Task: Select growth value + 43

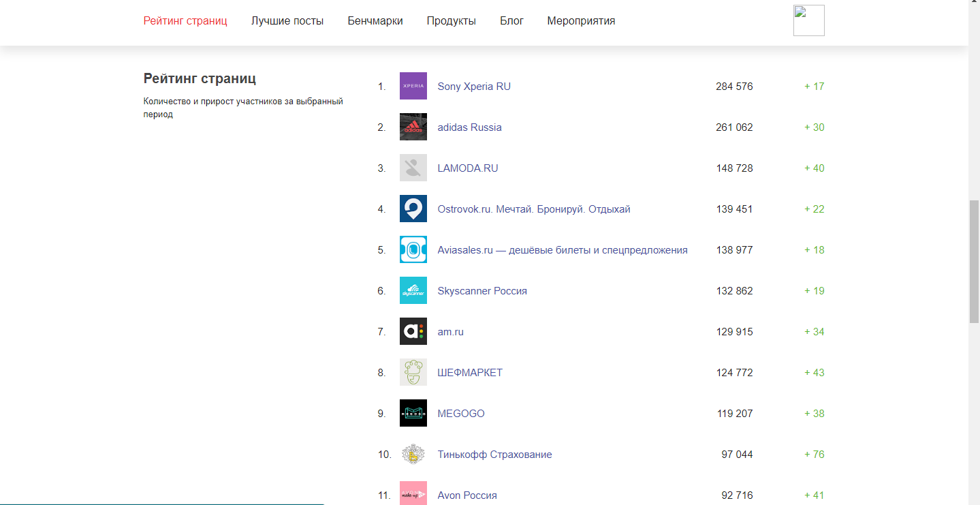Action: (x=815, y=373)
